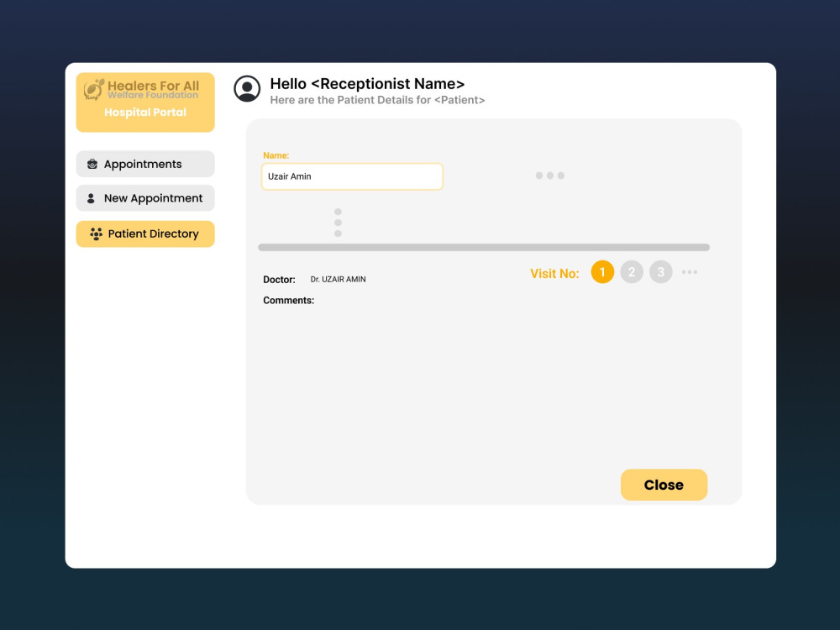Viewport: 840px width, 630px height.
Task: Click the Comments label
Action: [x=288, y=301]
